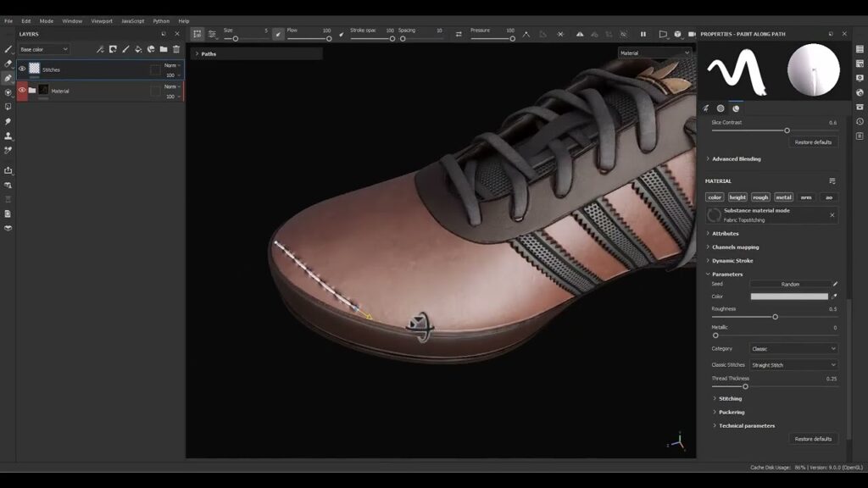Add an effect via magic wand icon

(x=100, y=49)
